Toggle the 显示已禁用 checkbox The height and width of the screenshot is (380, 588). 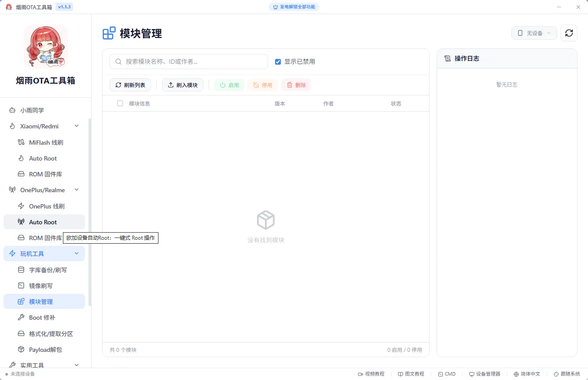278,62
